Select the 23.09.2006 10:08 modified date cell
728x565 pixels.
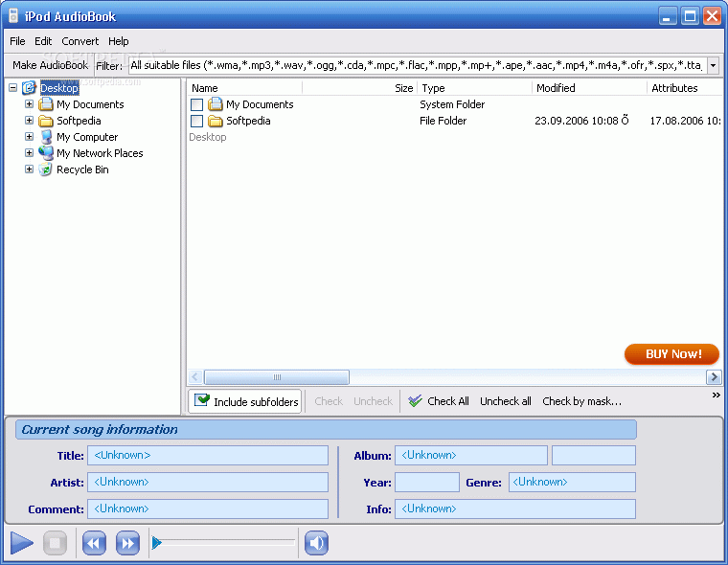[x=581, y=121]
